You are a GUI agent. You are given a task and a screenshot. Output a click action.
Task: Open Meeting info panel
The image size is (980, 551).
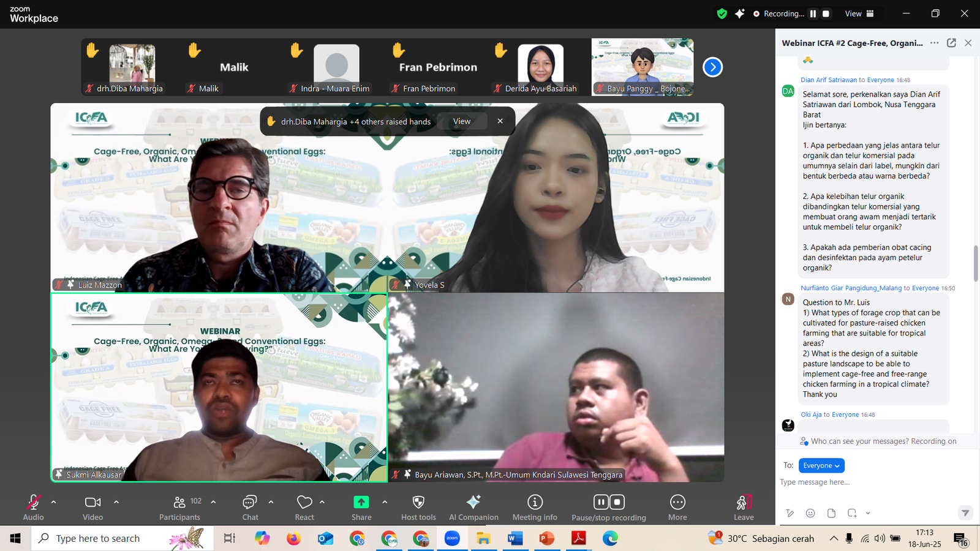click(x=535, y=503)
